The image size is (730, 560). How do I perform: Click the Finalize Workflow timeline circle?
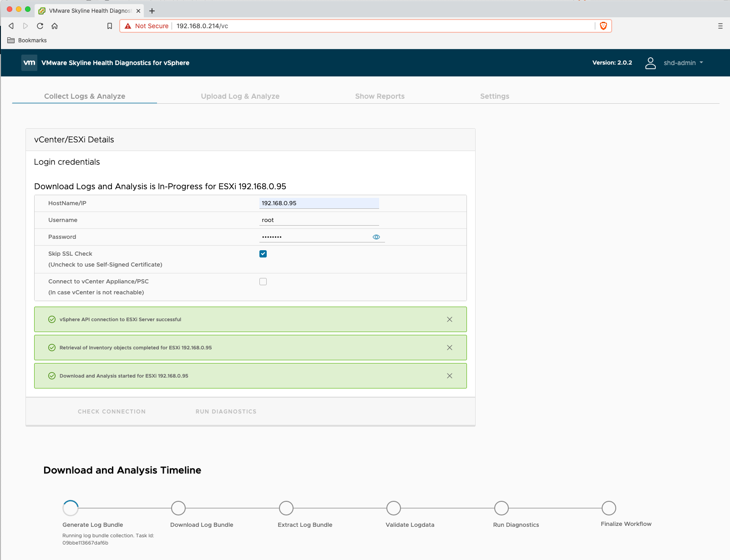[609, 508]
